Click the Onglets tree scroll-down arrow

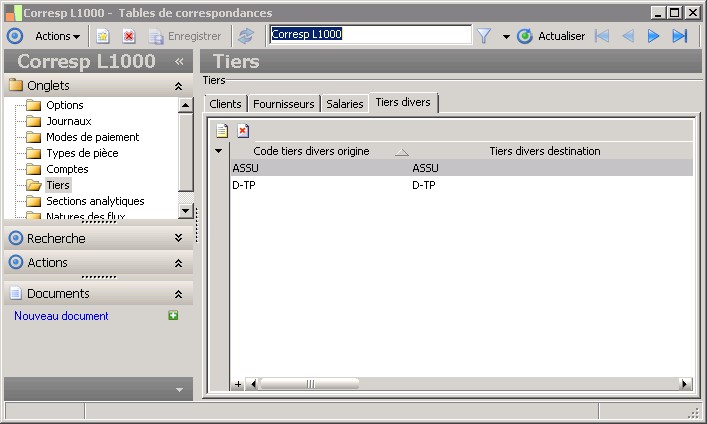tap(185, 211)
